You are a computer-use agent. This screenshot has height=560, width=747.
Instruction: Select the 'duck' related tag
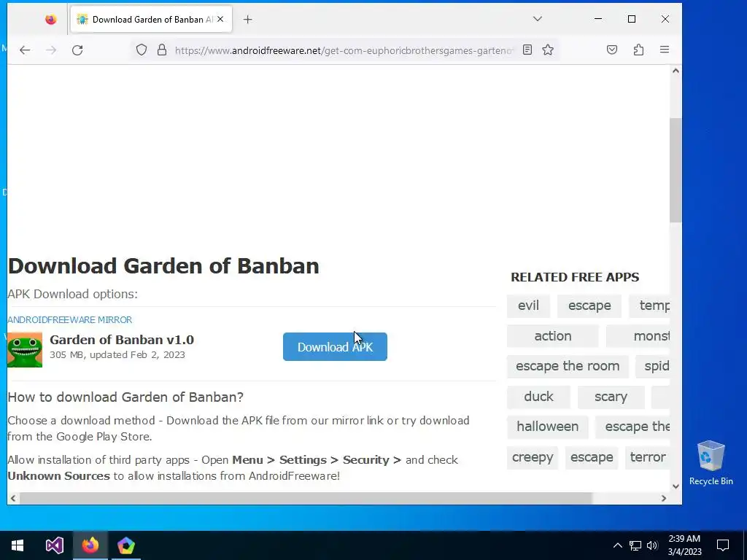click(x=538, y=397)
